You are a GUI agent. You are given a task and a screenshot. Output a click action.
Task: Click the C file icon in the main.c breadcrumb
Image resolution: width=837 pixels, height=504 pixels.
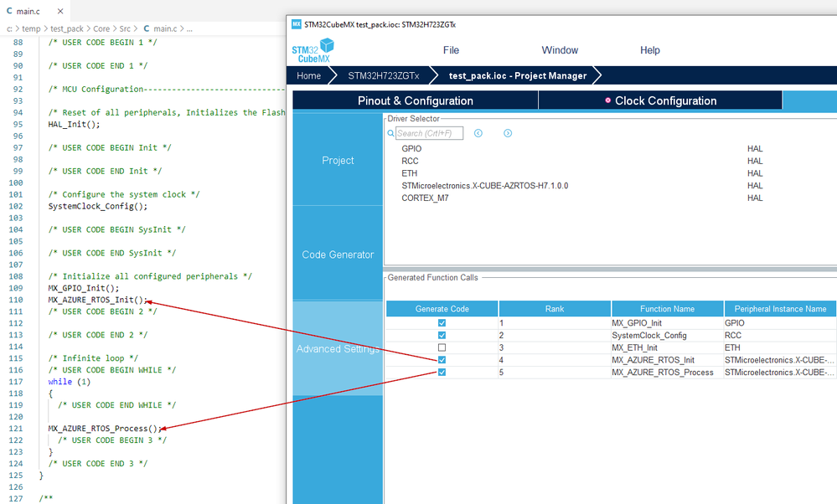pos(147,28)
